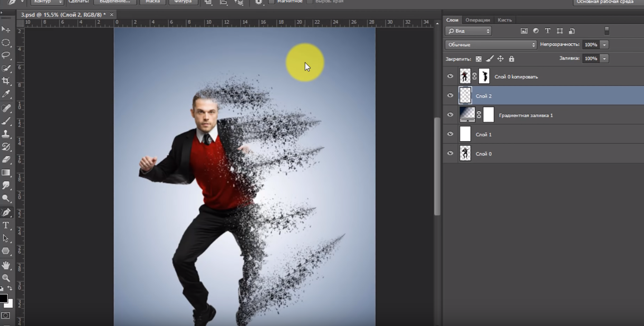
Task: Select the Eraser tool
Action: click(x=6, y=160)
